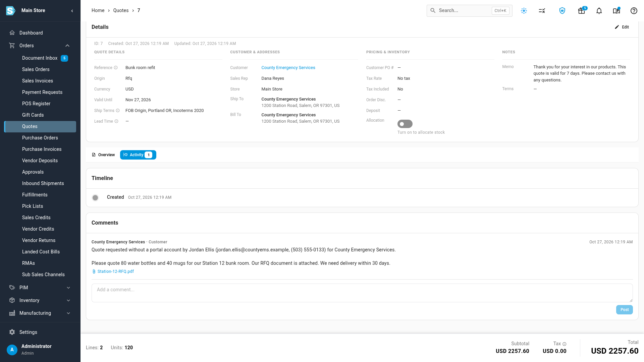Screen dimensions: 644x362
Task: Click the Tax info icon in footer
Action: tap(565, 344)
